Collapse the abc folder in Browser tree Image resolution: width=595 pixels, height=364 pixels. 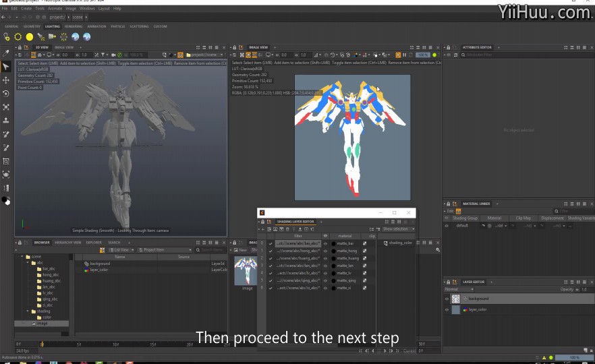pyautogui.click(x=28, y=263)
